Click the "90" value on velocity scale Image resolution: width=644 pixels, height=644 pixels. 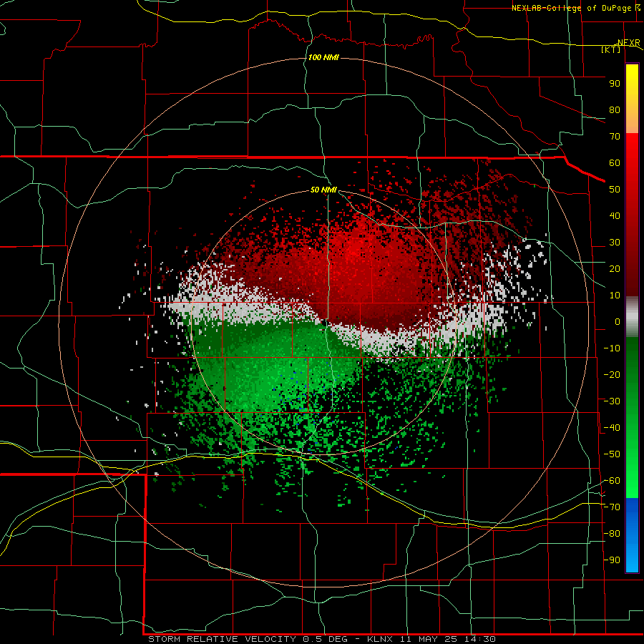coord(615,84)
